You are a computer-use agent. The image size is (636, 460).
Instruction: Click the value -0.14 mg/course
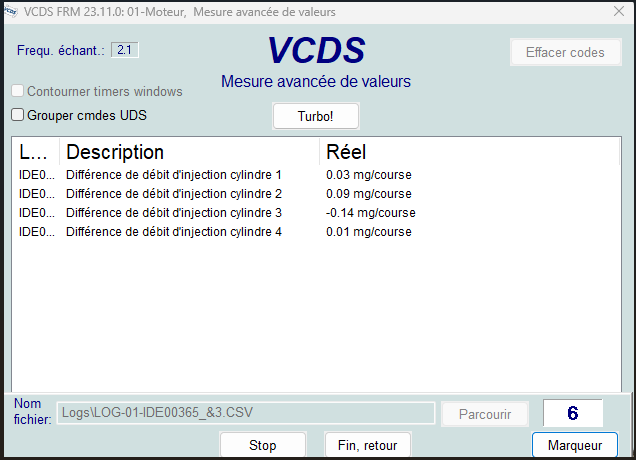click(371, 213)
